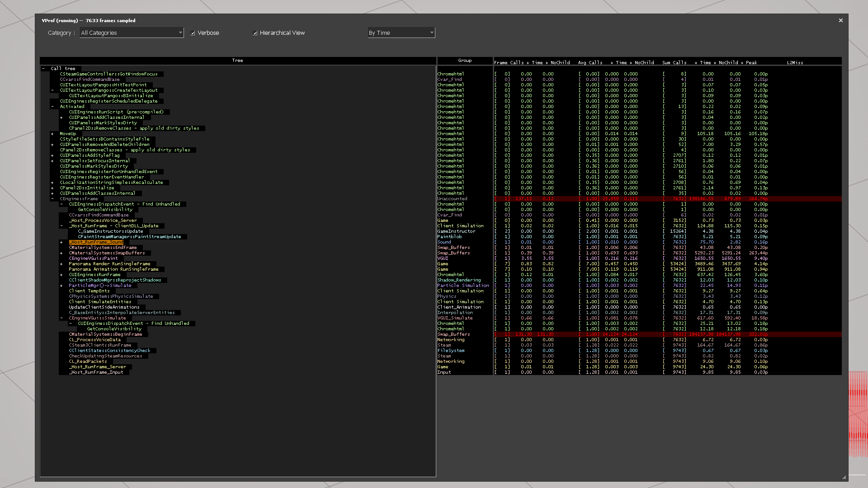Collapse the Call tree root node

pos(43,68)
